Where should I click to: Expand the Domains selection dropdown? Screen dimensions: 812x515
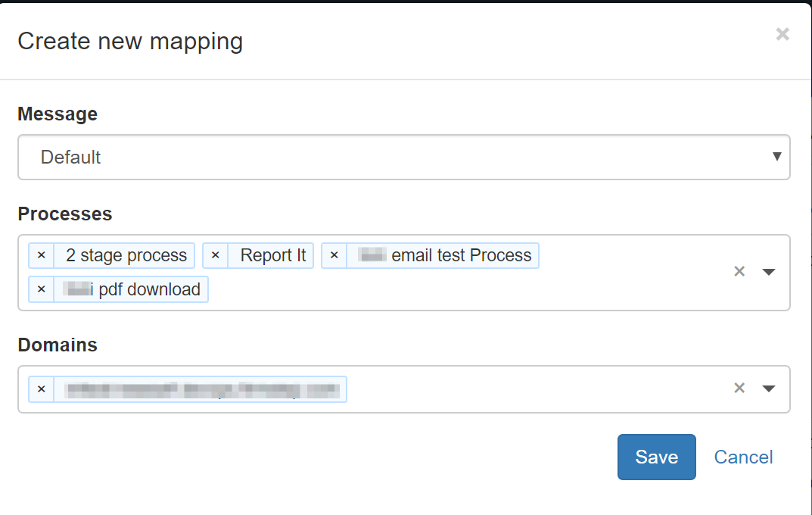coord(769,389)
